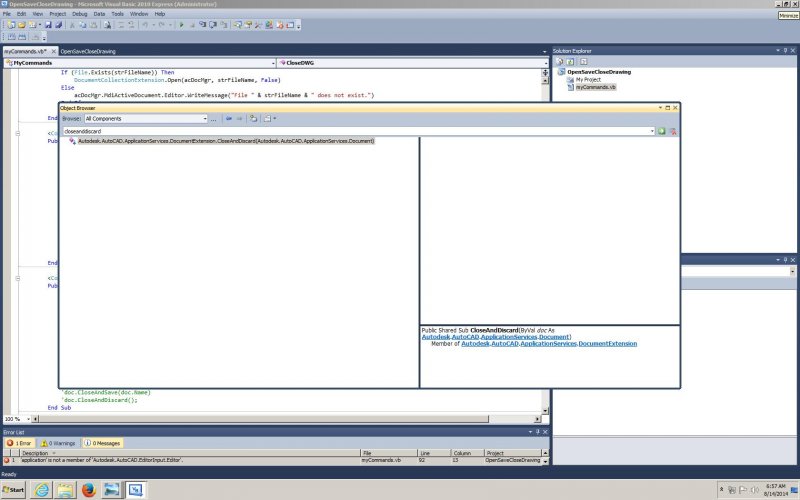Open the Solution Explorer window position dropdown
Screen dimensions: 800x500
tap(778, 51)
